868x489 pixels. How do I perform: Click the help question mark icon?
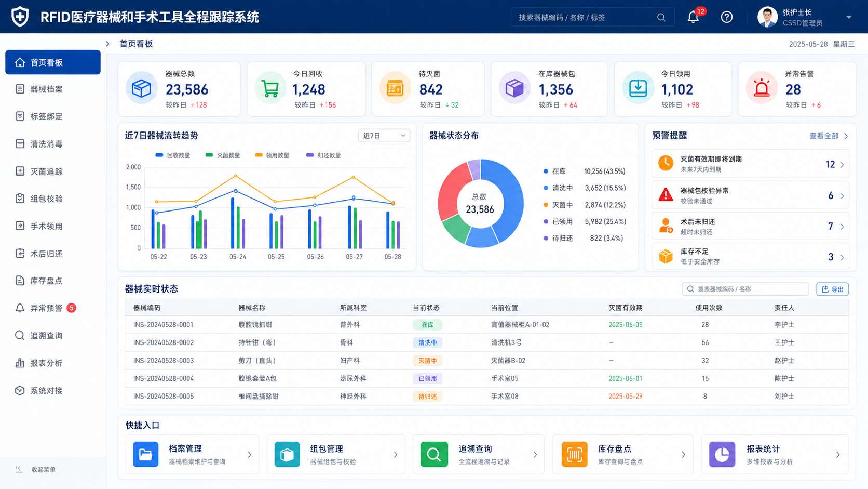(727, 17)
